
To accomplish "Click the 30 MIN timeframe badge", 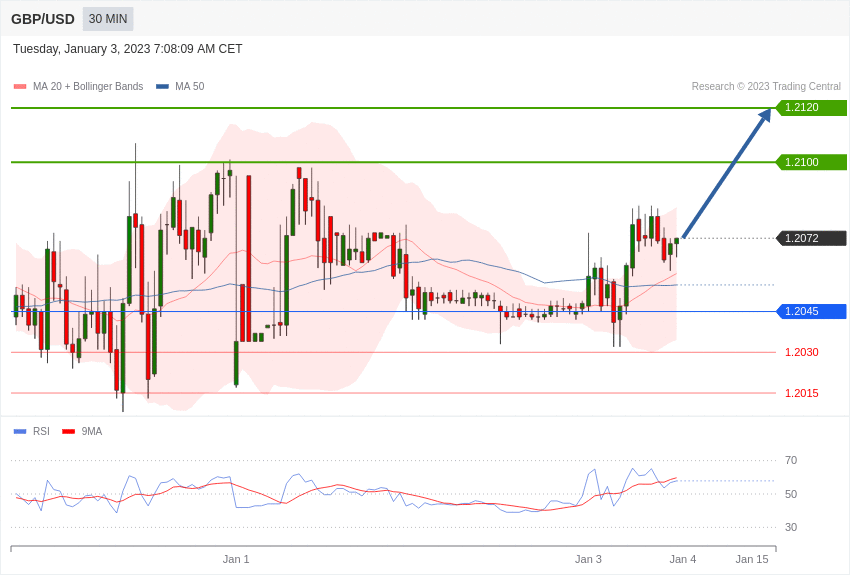I will point(108,19).
